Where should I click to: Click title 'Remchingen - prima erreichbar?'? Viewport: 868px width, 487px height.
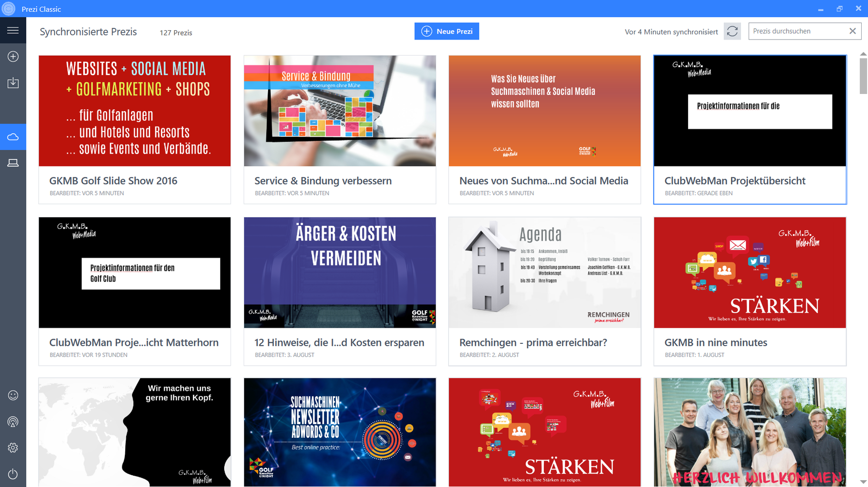point(533,342)
